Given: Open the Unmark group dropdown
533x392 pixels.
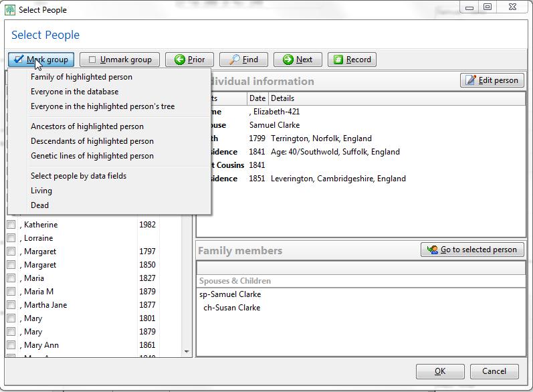Looking at the screenshot, I should 120,60.
